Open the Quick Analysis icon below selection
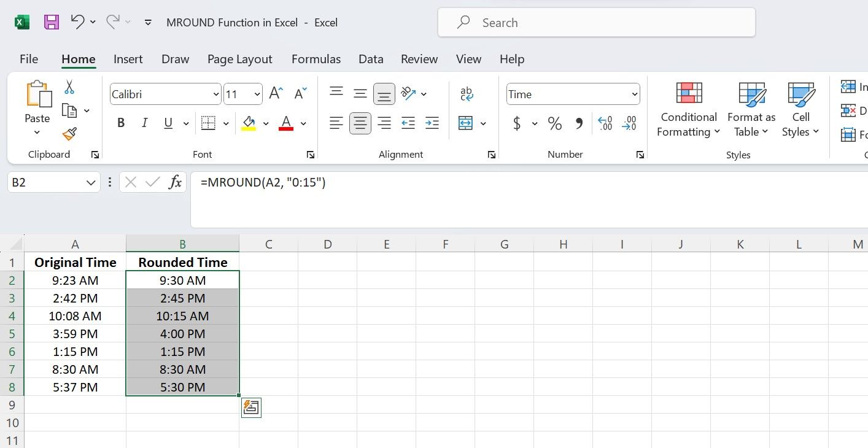 click(x=251, y=407)
